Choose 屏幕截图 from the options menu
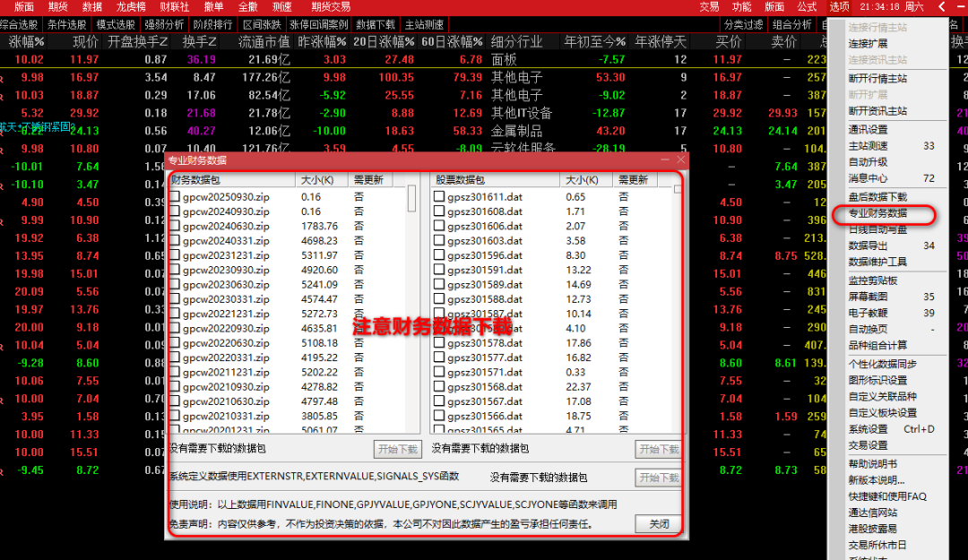 (868, 297)
